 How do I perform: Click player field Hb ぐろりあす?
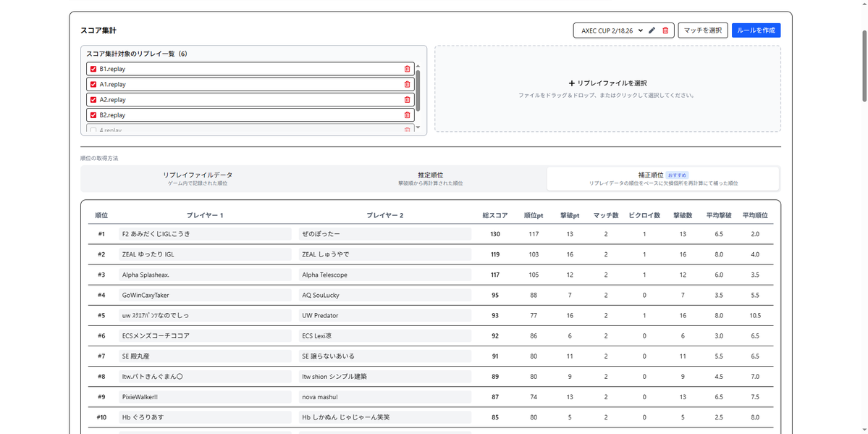205,417
